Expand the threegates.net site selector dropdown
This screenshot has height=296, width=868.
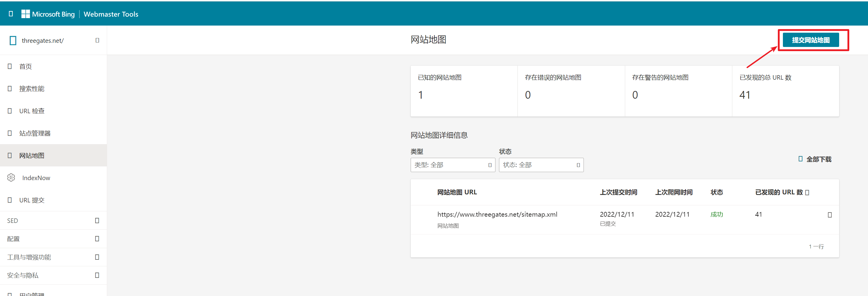(x=97, y=40)
